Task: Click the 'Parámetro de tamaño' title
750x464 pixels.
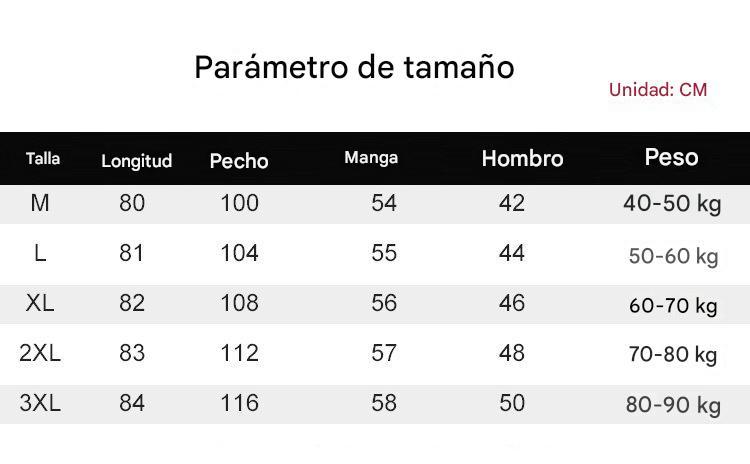Action: (x=354, y=68)
